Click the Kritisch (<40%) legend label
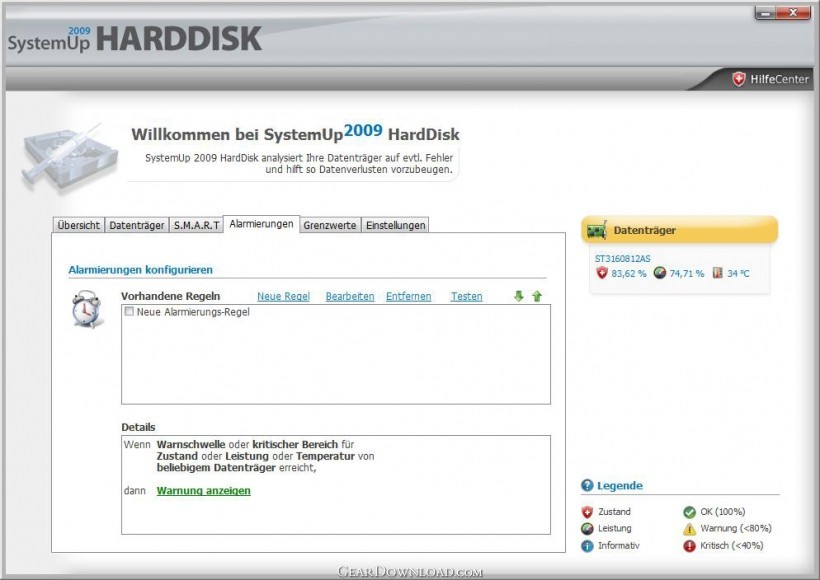820x580 pixels. (x=732, y=545)
